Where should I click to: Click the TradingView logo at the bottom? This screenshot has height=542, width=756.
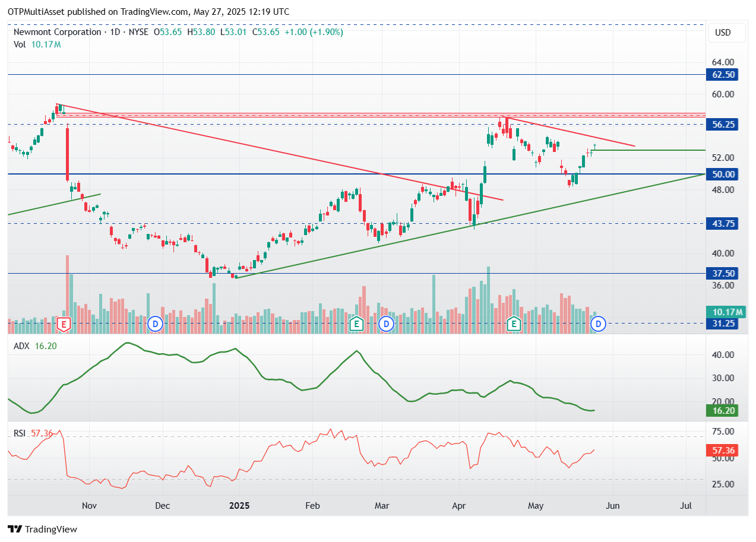42,529
